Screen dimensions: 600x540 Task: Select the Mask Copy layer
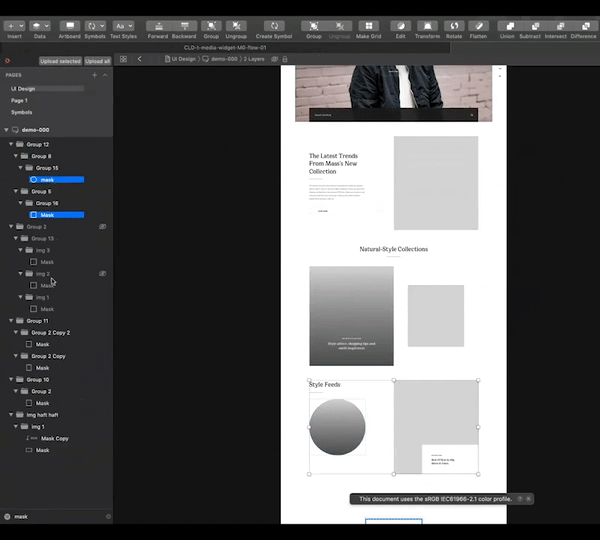[x=55, y=438]
